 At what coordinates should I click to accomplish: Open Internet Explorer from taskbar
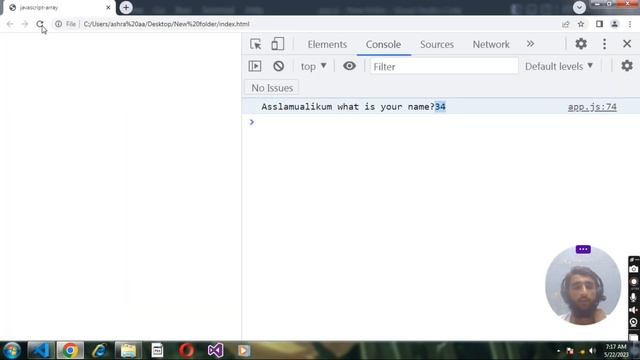click(x=99, y=351)
